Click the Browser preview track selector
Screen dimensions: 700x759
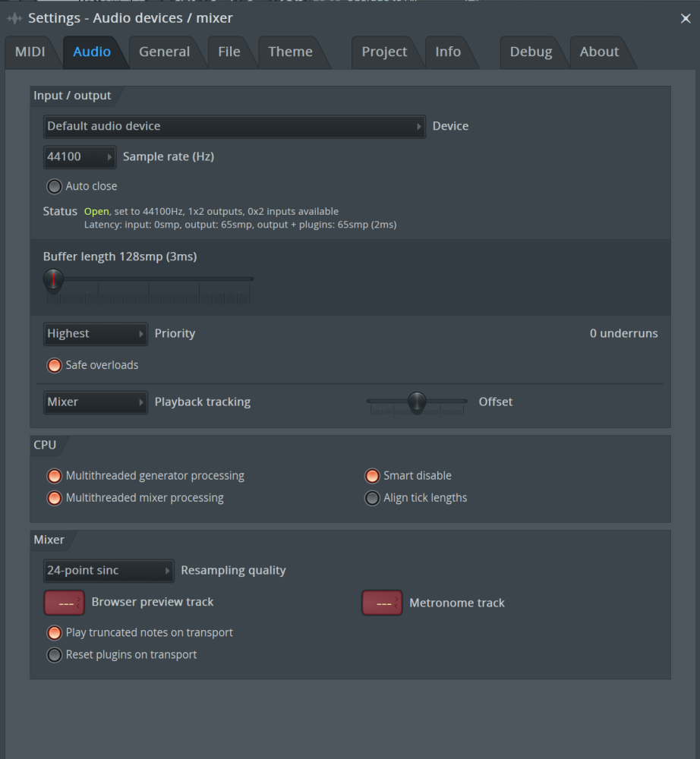(65, 603)
